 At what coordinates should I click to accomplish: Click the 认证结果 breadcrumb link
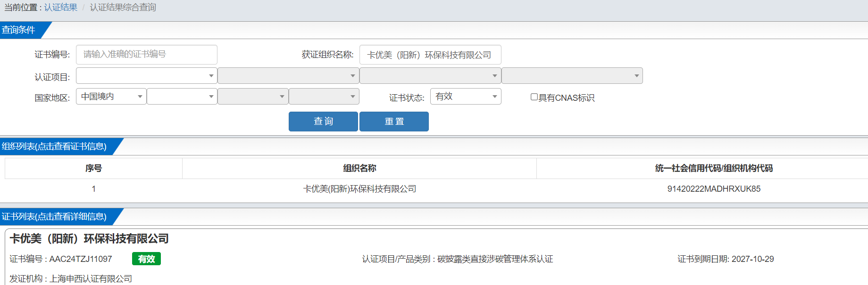point(61,8)
